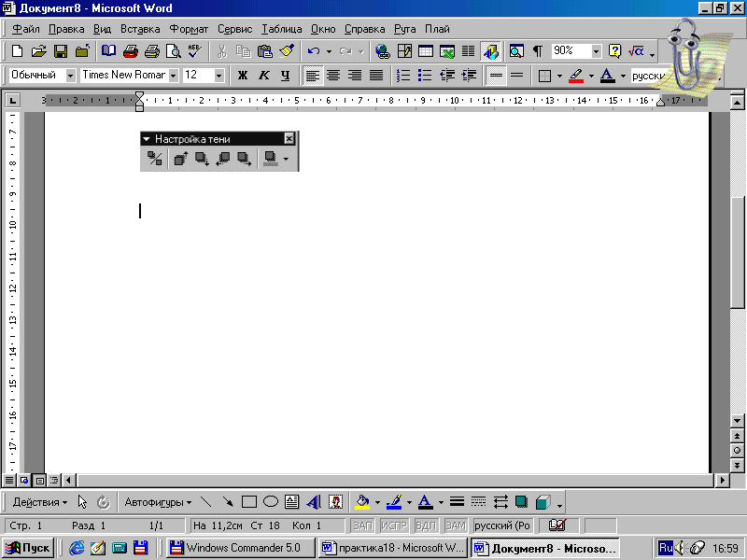Toggle the Drawing toolbar button
Viewport: 747px width, 560px height.
pyautogui.click(x=491, y=51)
